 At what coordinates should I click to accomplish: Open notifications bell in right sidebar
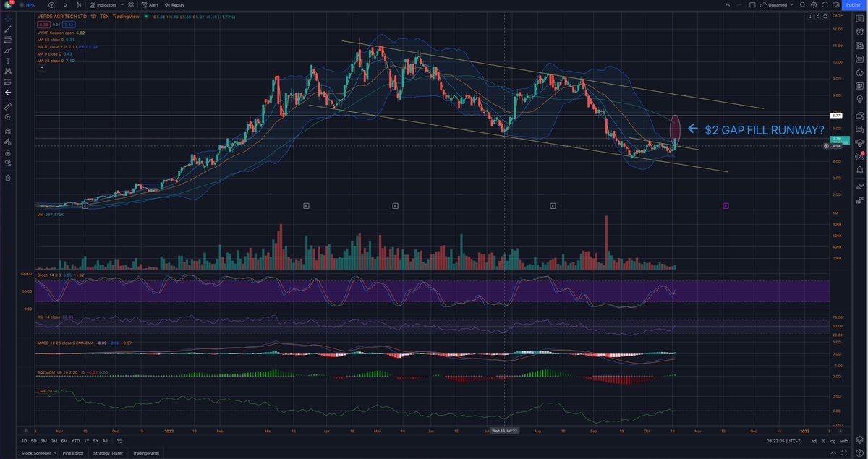[859, 171]
